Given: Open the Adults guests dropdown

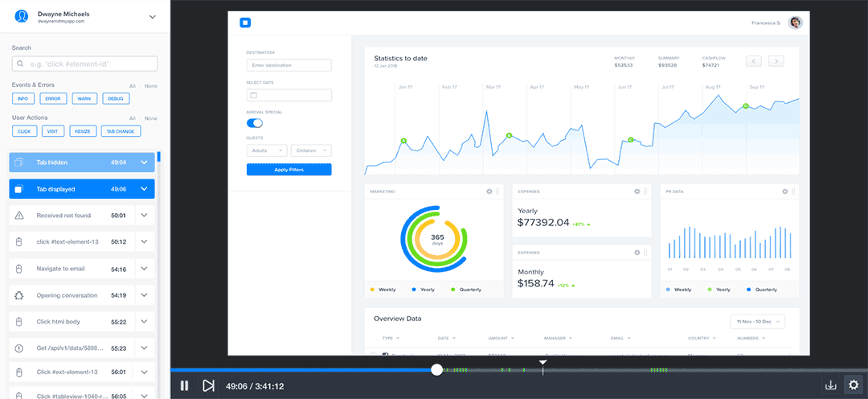Looking at the screenshot, I should tap(267, 150).
